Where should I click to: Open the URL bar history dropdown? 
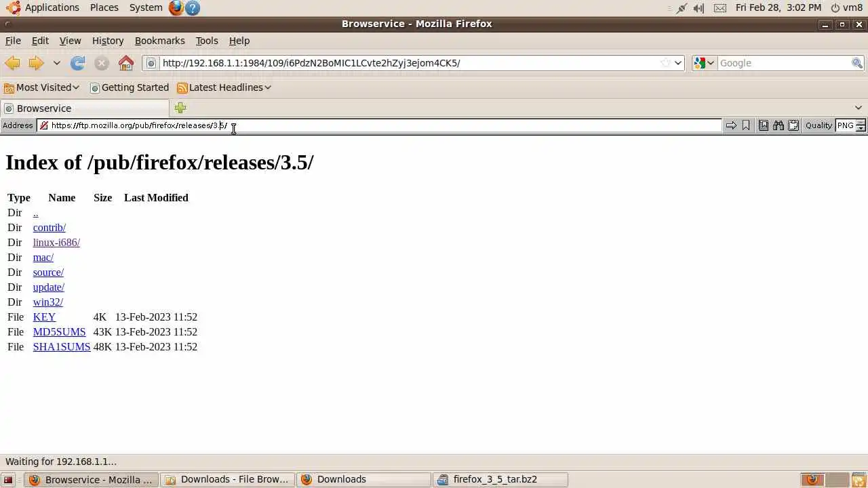678,63
